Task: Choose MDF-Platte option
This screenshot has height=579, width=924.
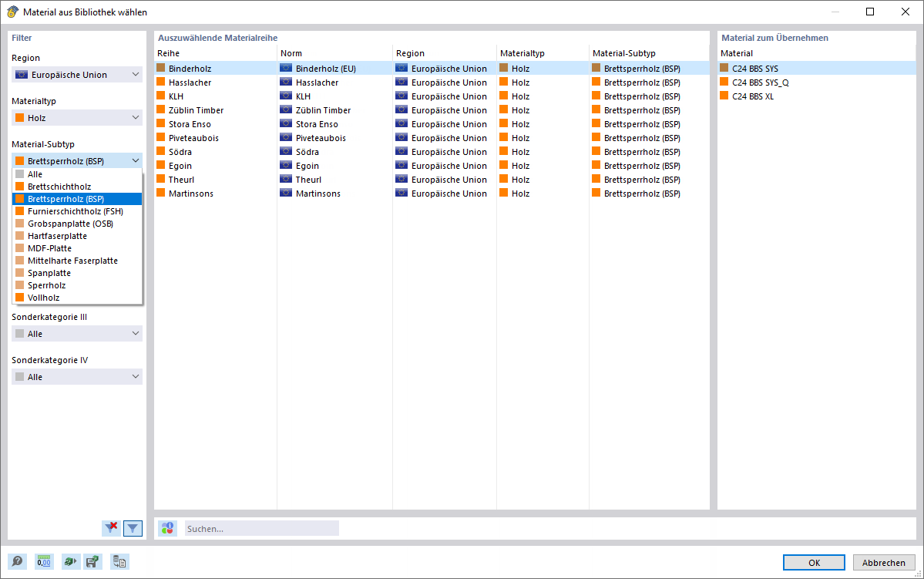Action: [77, 248]
